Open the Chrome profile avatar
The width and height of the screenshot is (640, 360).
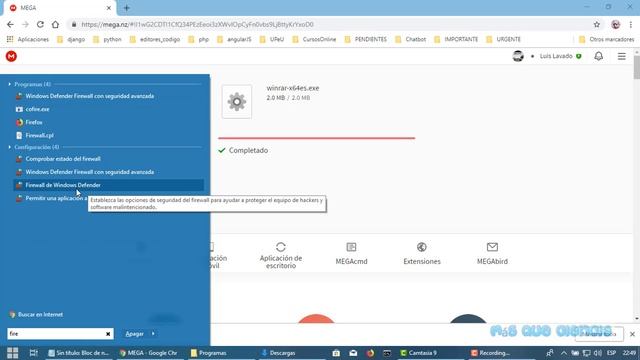616,24
